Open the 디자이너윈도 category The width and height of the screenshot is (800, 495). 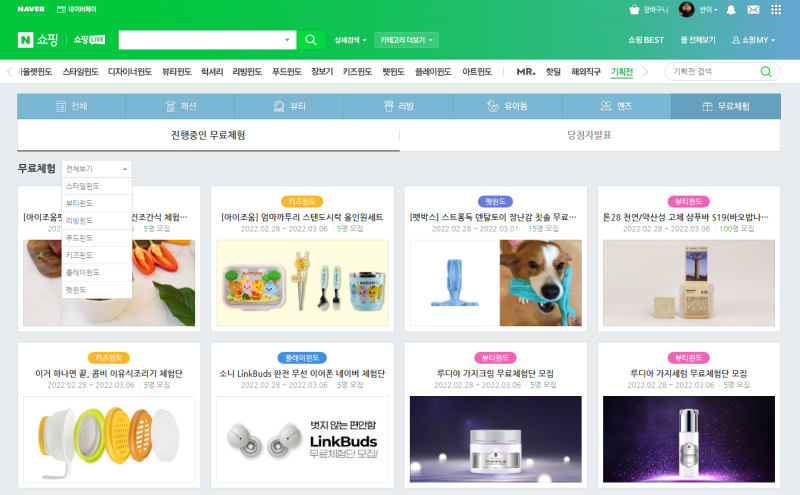tap(130, 72)
